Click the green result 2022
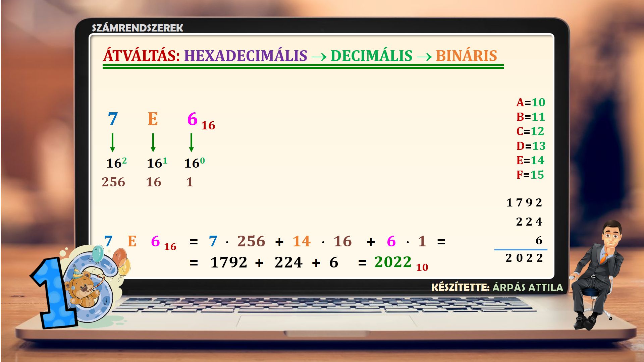Viewport: 644px width, 362px height. coord(393,262)
